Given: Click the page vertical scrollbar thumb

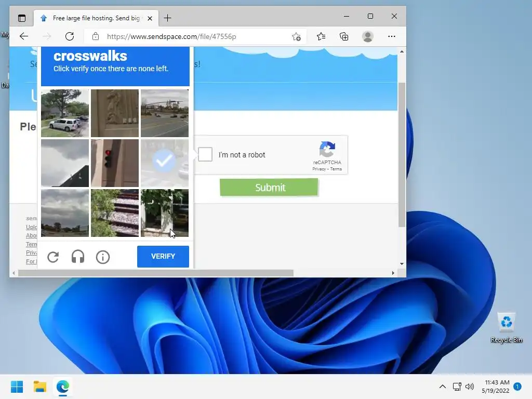Looking at the screenshot, I should [x=402, y=155].
